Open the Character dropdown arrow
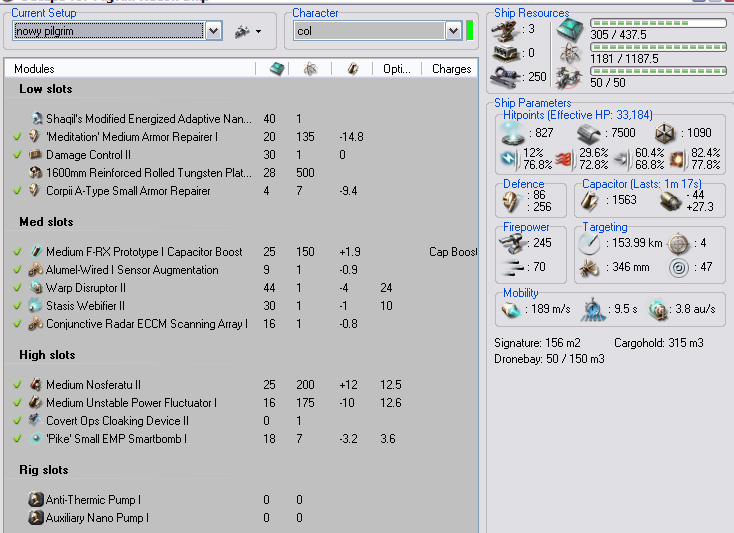This screenshot has height=533, width=734. click(453, 31)
